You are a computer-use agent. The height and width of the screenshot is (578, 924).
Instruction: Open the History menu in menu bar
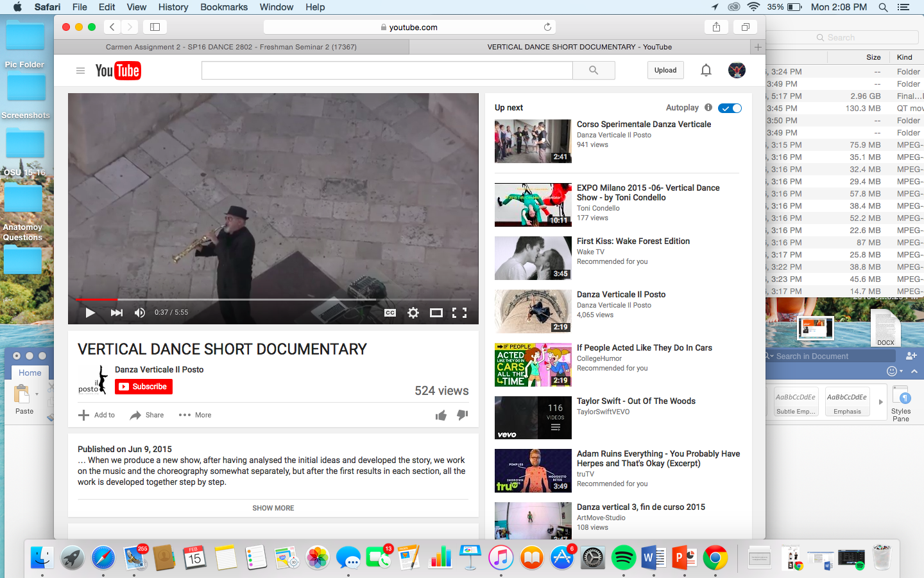173,7
